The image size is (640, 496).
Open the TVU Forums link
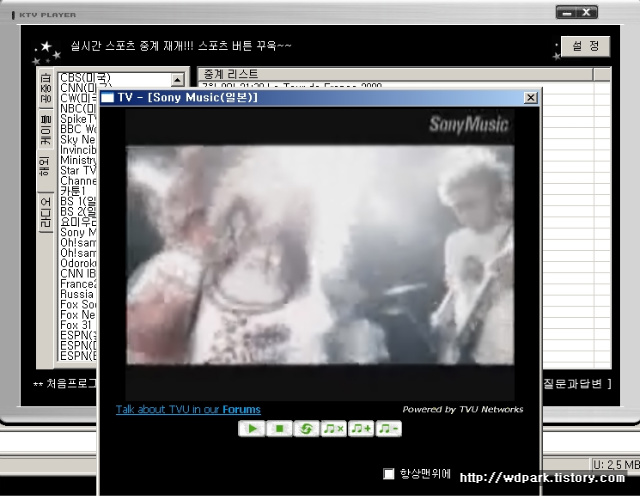188,409
